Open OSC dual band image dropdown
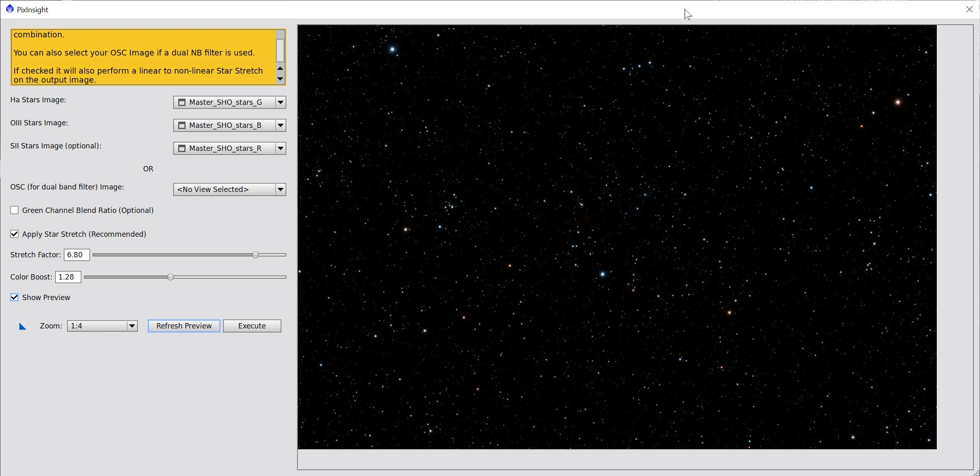The height and width of the screenshot is (476, 980). 281,189
